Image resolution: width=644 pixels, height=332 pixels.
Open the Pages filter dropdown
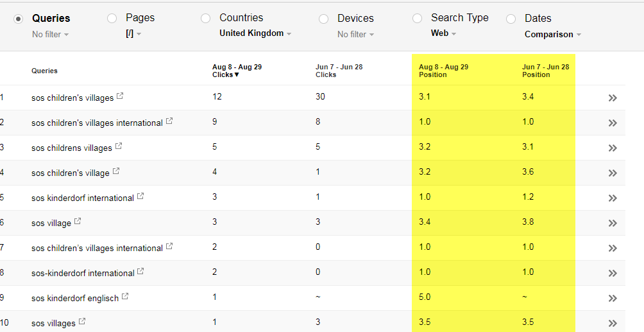[133, 33]
